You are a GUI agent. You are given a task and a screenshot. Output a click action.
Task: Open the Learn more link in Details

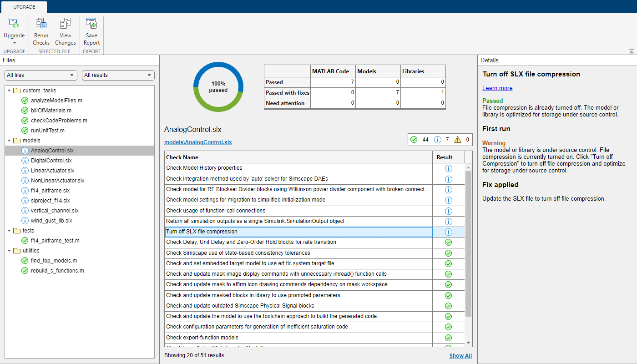click(497, 88)
